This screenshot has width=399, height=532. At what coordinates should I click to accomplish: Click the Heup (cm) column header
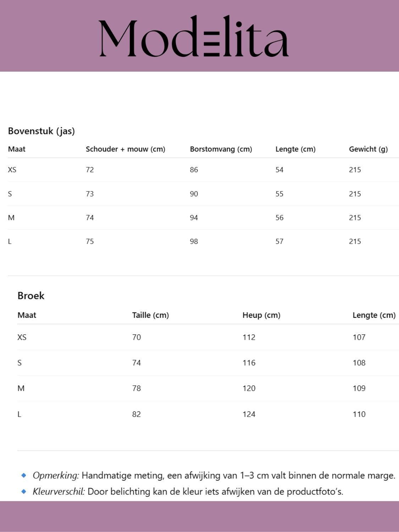261,315
